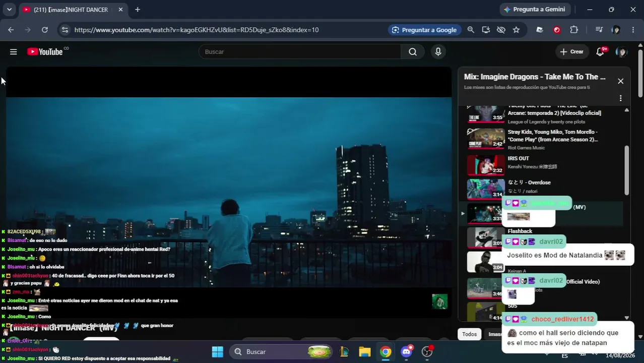Click Preguntar a Google lens button
Image resolution: width=644 pixels, height=363 pixels.
pyautogui.click(x=424, y=30)
